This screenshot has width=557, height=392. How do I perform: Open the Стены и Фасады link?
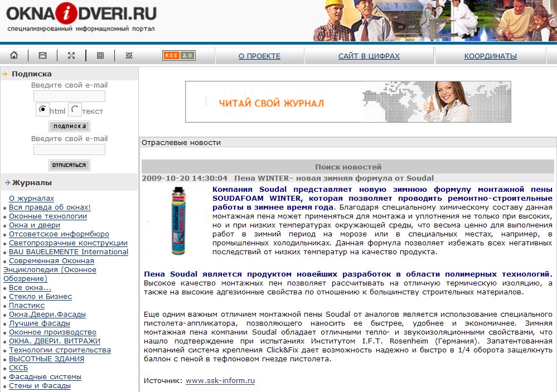pyautogui.click(x=40, y=386)
